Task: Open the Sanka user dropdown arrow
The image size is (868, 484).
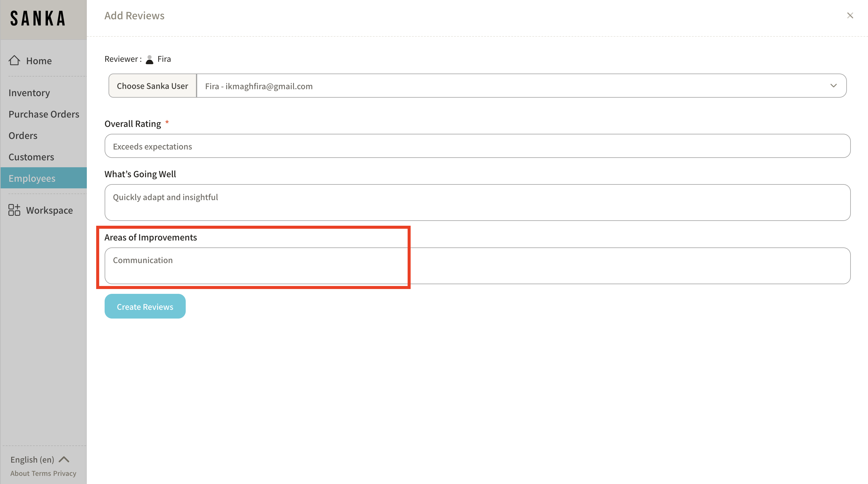Action: coord(833,86)
